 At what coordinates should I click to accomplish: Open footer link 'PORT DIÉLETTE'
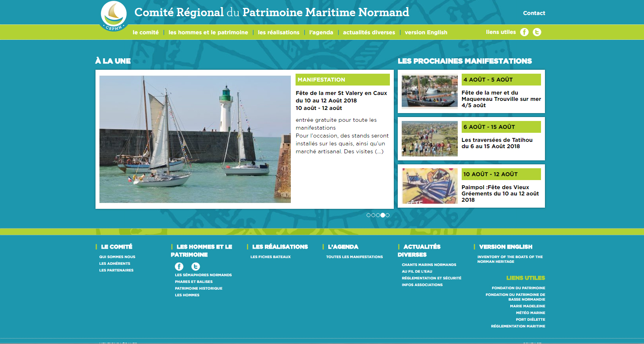click(x=530, y=320)
